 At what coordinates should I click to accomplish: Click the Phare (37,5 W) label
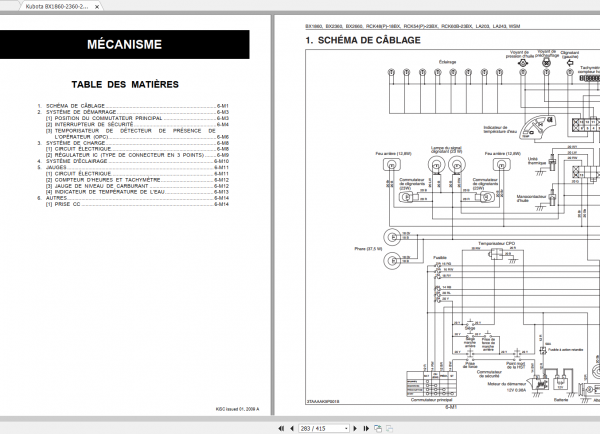[368, 249]
